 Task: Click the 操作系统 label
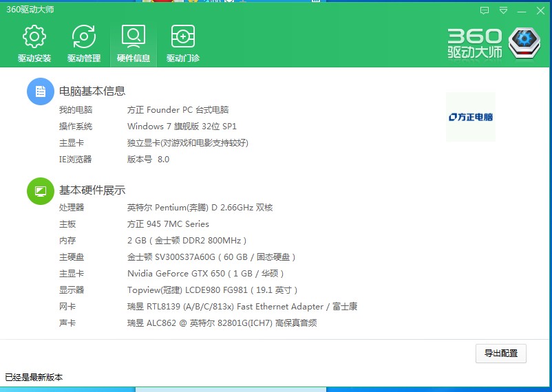point(76,127)
